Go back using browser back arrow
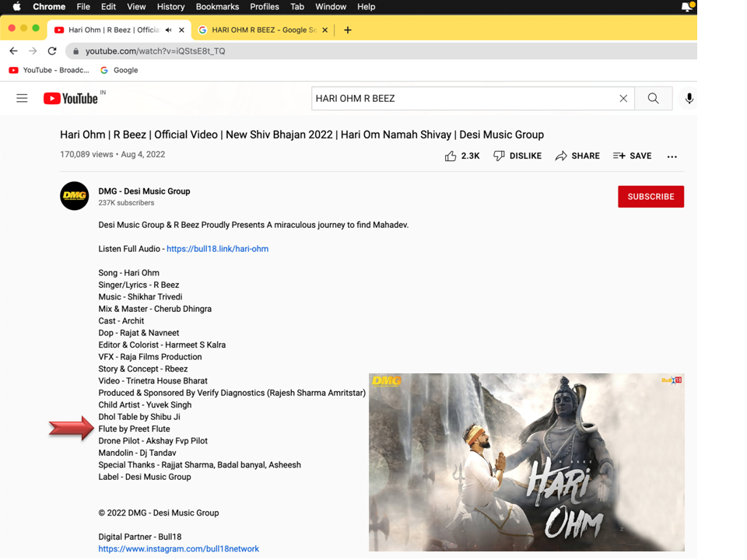Image resolution: width=747 pixels, height=560 pixels. [x=13, y=51]
